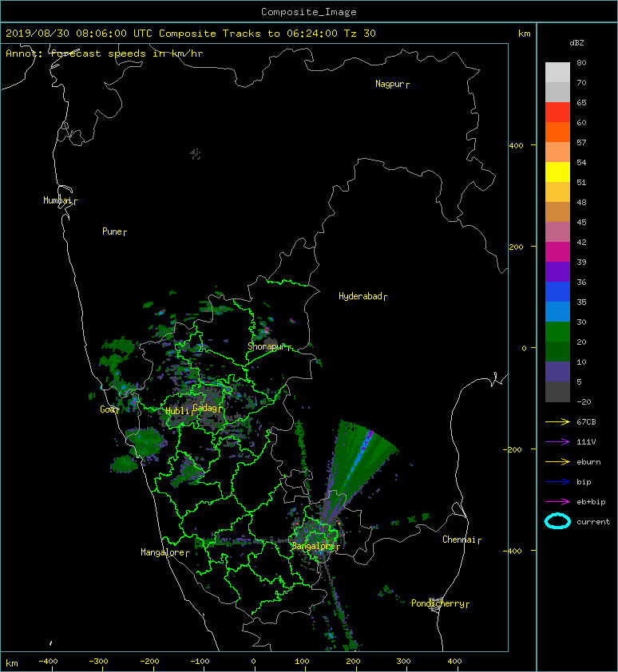Click the green 30 dBZ legend swatch
618x672 pixels.
point(557,332)
